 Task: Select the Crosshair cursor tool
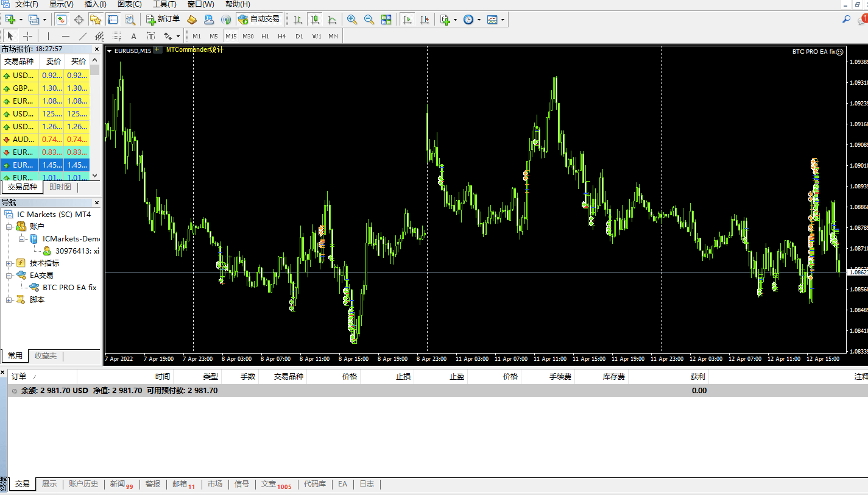[27, 36]
